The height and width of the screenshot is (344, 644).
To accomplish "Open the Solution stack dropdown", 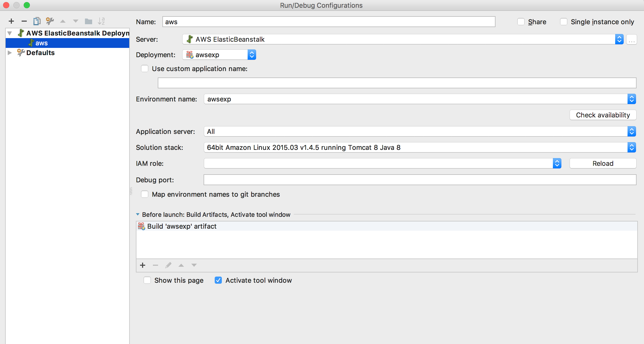I will click(420, 147).
